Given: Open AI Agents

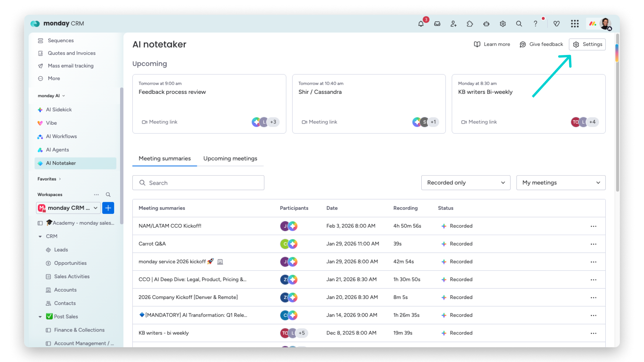Looking at the screenshot, I should click(x=57, y=150).
